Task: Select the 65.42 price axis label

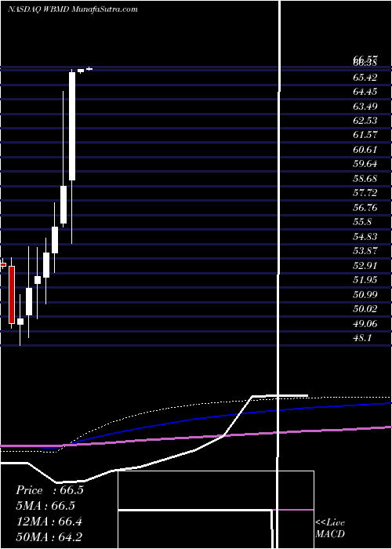Action: tap(365, 78)
